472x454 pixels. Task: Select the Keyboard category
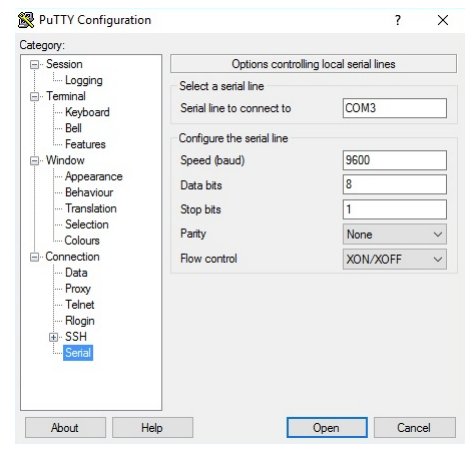(x=87, y=112)
